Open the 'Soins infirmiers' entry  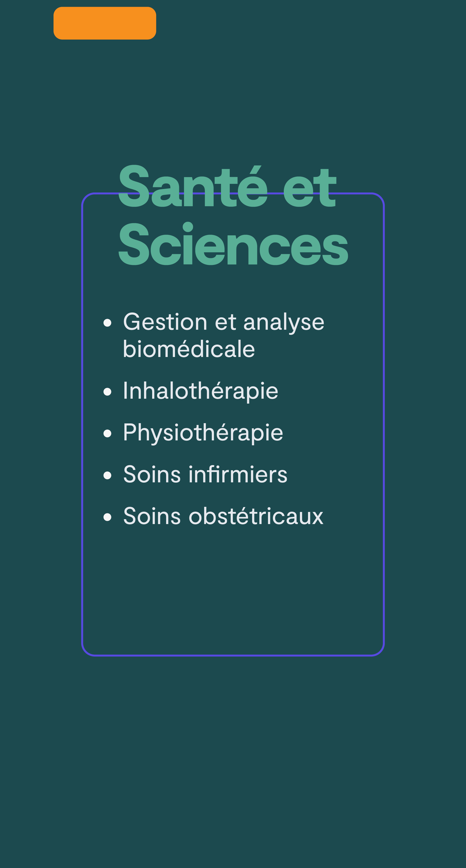click(x=206, y=474)
